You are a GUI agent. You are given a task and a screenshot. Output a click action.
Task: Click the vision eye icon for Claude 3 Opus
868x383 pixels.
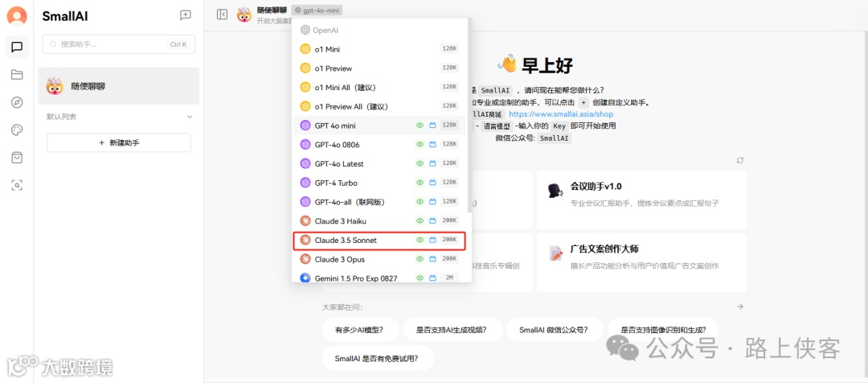tap(420, 259)
